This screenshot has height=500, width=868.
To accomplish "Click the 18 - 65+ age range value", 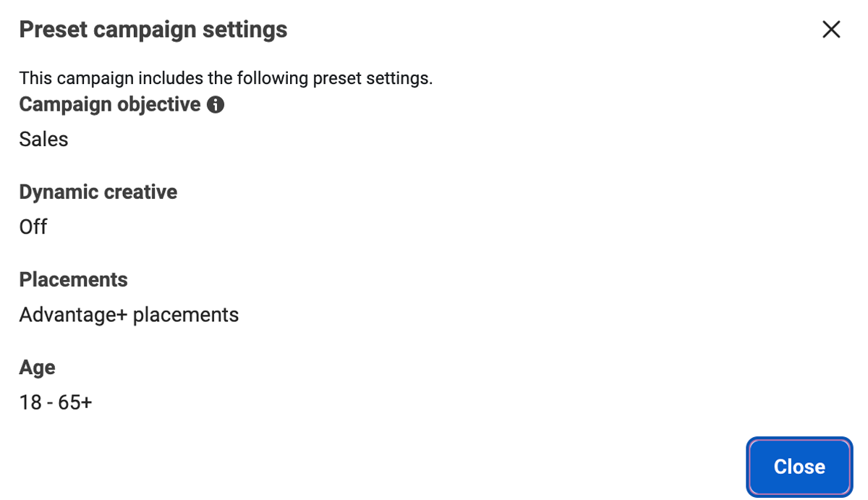I will click(x=56, y=402).
